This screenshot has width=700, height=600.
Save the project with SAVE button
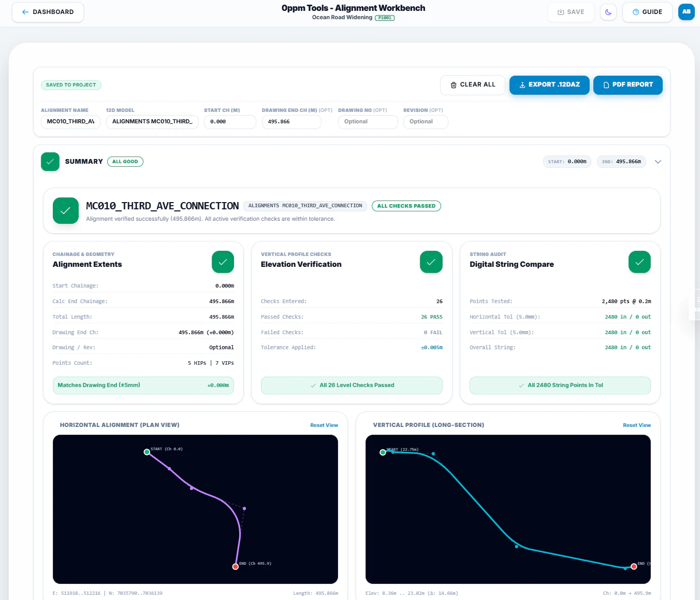coord(571,12)
